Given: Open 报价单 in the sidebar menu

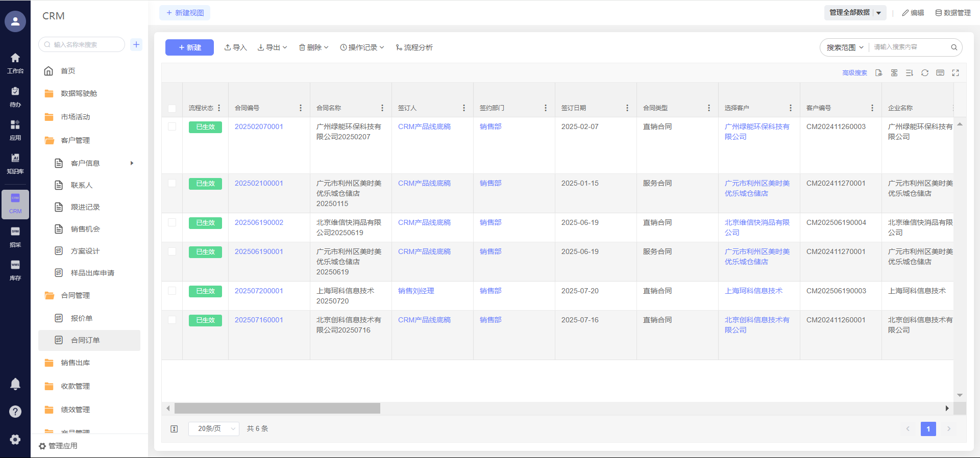Looking at the screenshot, I should (x=82, y=318).
